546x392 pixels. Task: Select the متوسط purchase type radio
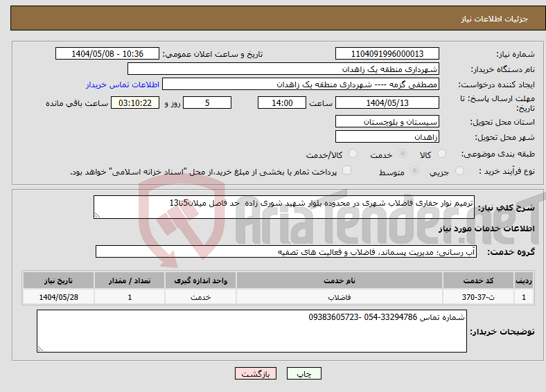[415, 170]
